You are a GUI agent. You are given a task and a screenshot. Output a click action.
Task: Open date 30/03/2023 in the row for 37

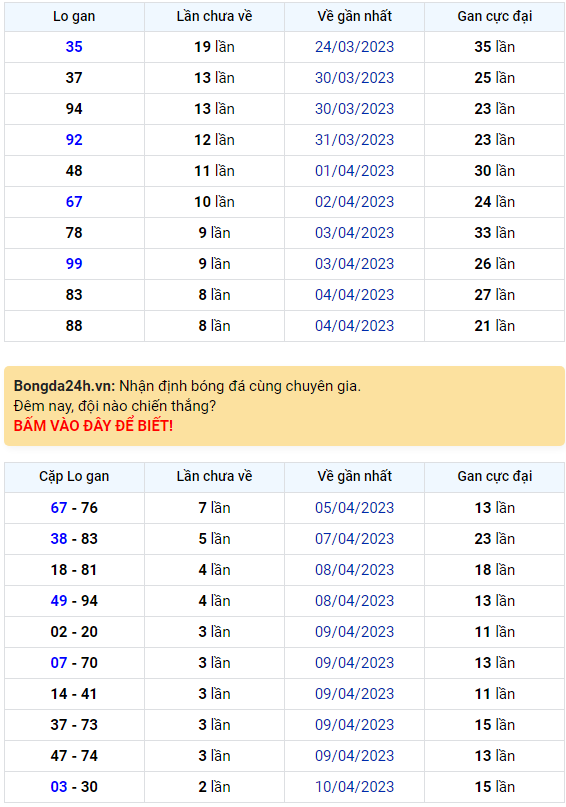[355, 78]
